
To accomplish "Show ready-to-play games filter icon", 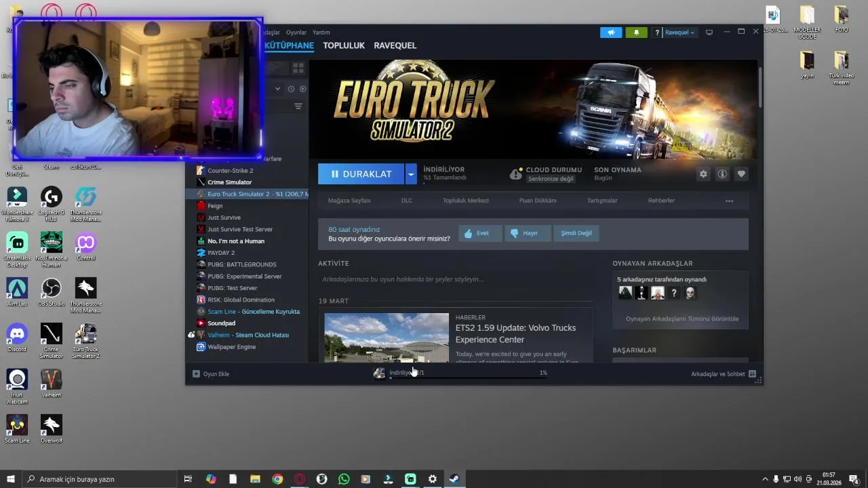I will 302,89.
